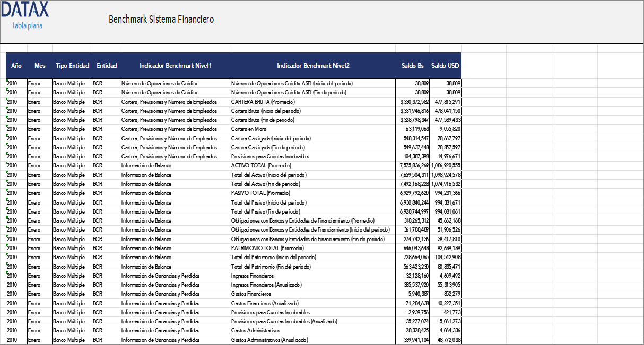This screenshot has height=345, width=644.
Task: Click 'Total del Pasivo (Fin de periodo)'
Action: 313,211
